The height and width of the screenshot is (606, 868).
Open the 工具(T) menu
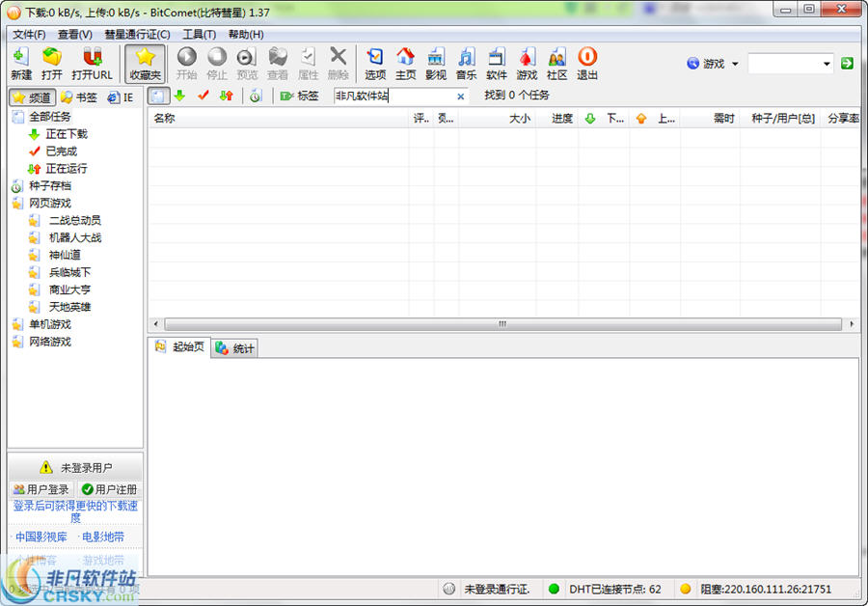point(200,35)
